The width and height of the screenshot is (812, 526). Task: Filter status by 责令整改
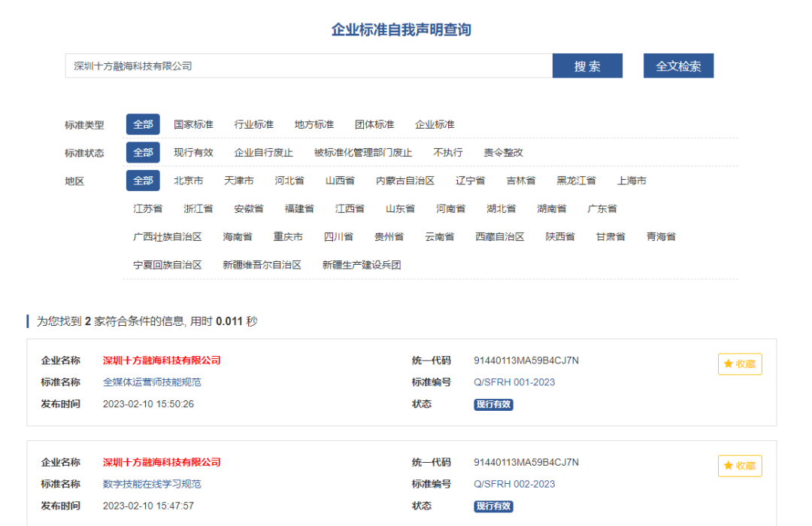[x=503, y=152]
